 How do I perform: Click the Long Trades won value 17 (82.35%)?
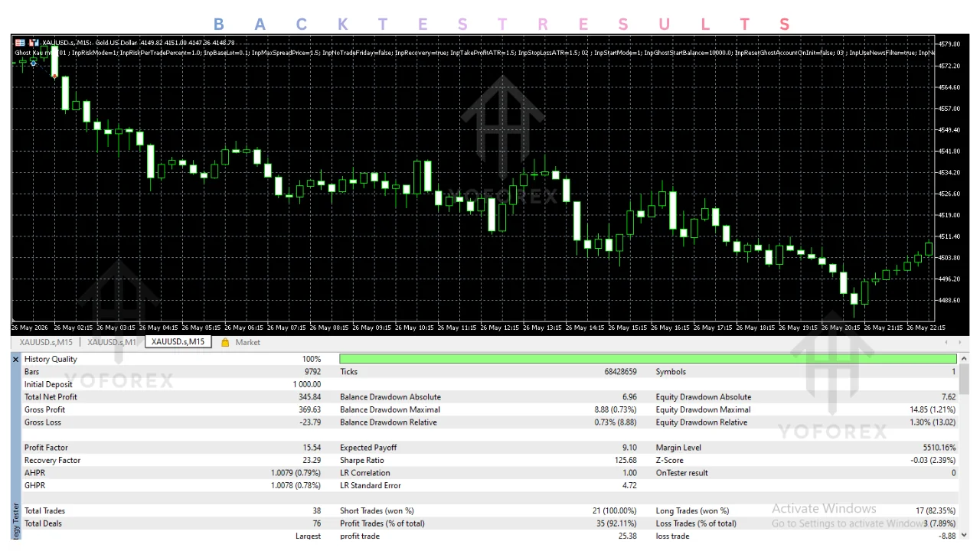[x=936, y=510]
